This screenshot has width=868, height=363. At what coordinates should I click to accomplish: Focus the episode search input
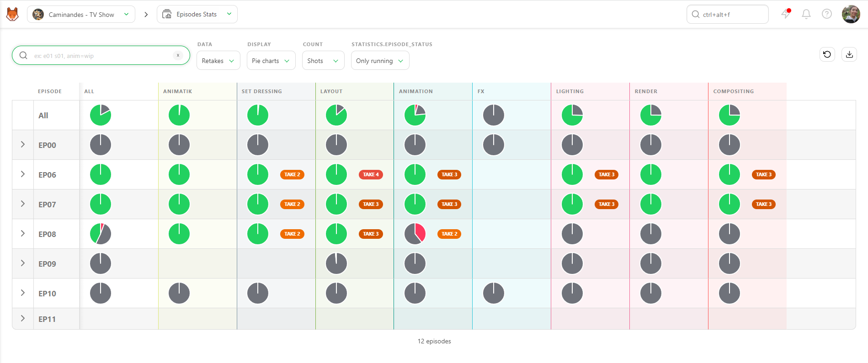101,56
